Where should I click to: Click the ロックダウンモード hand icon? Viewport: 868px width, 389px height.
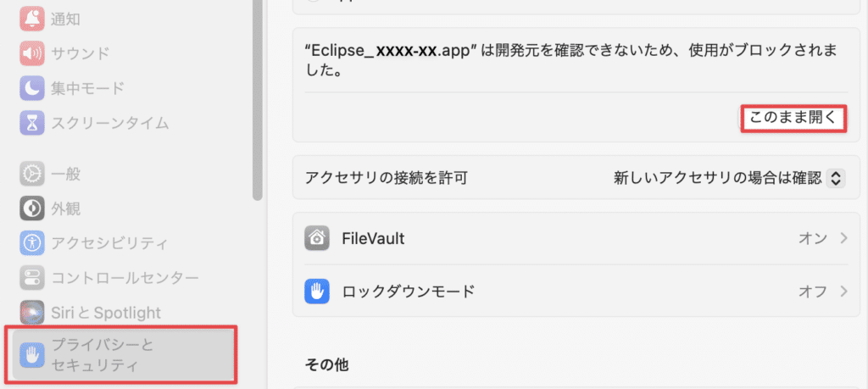(x=316, y=292)
